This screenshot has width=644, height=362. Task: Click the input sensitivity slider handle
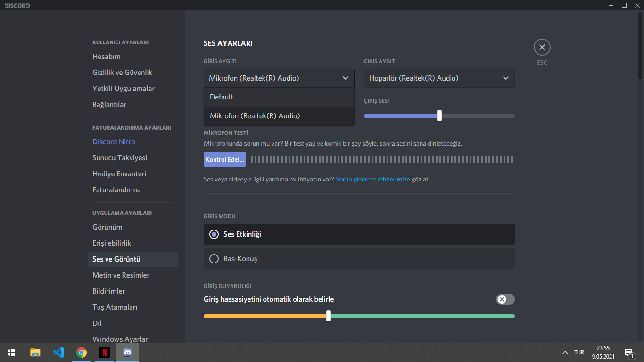[329, 316]
